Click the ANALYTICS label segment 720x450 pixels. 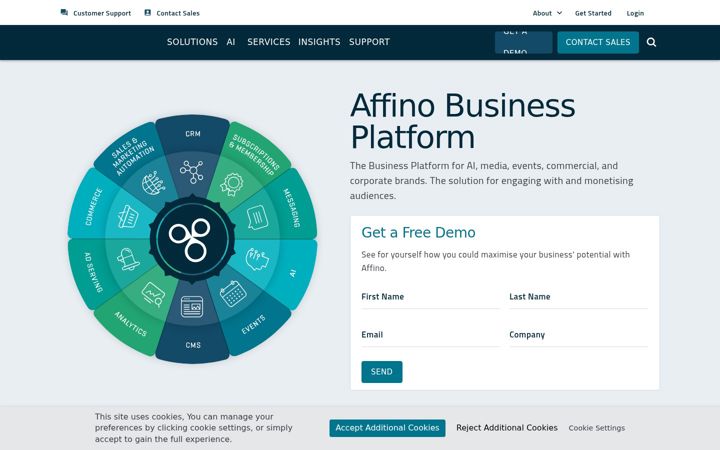click(130, 324)
